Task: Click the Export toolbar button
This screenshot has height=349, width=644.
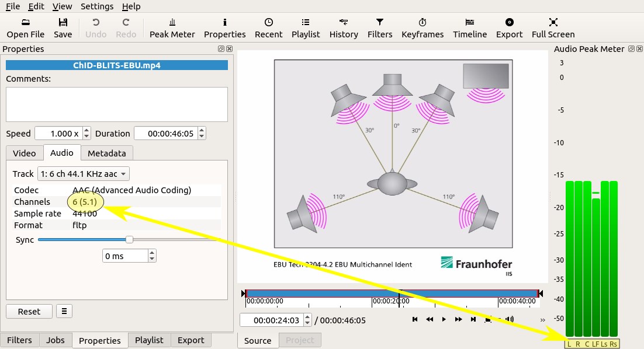Action: (x=509, y=27)
